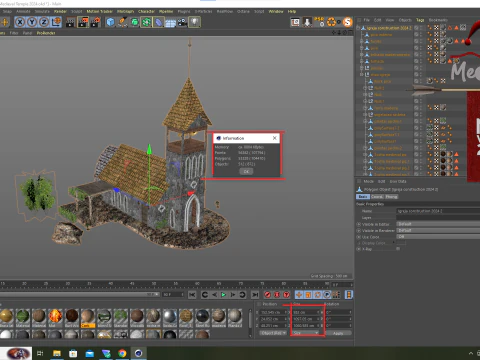This screenshot has height=360, width=480.
Task: Click the PSR reset icon
Action: 319,22
